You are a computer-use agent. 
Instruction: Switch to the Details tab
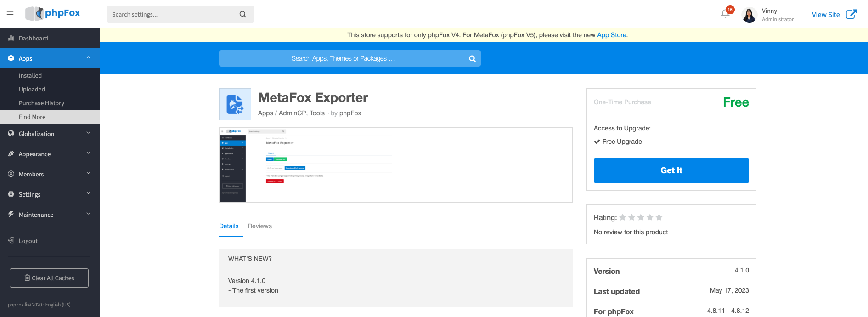pos(229,226)
